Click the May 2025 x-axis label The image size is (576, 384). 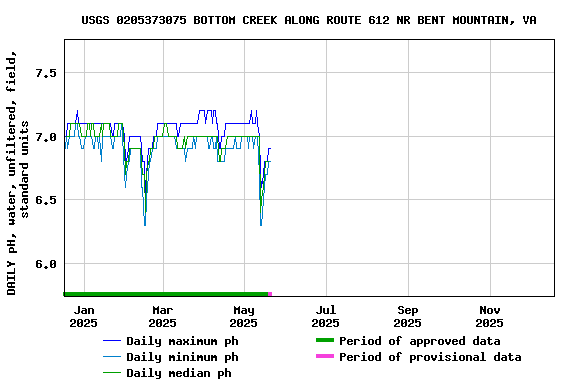tap(244, 317)
